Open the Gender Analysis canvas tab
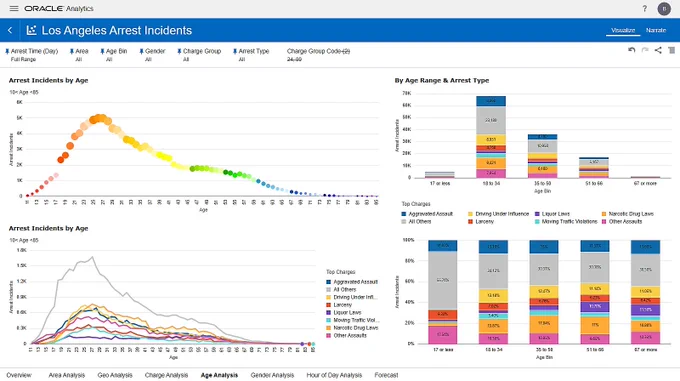 (x=272, y=375)
